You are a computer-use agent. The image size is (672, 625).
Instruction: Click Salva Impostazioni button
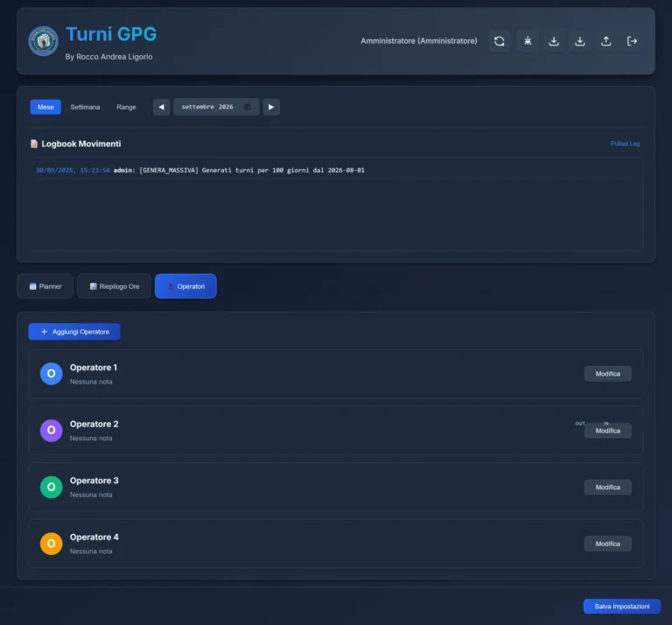[x=622, y=607]
